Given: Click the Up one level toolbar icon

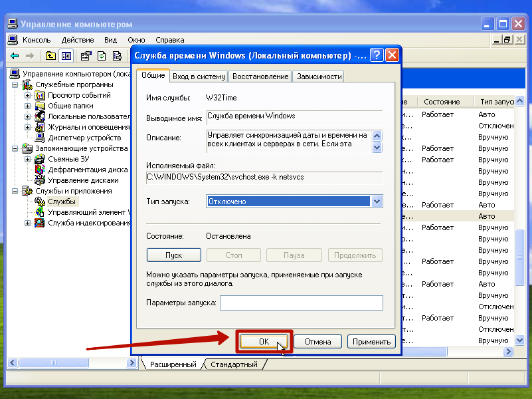Looking at the screenshot, I should click(51, 56).
